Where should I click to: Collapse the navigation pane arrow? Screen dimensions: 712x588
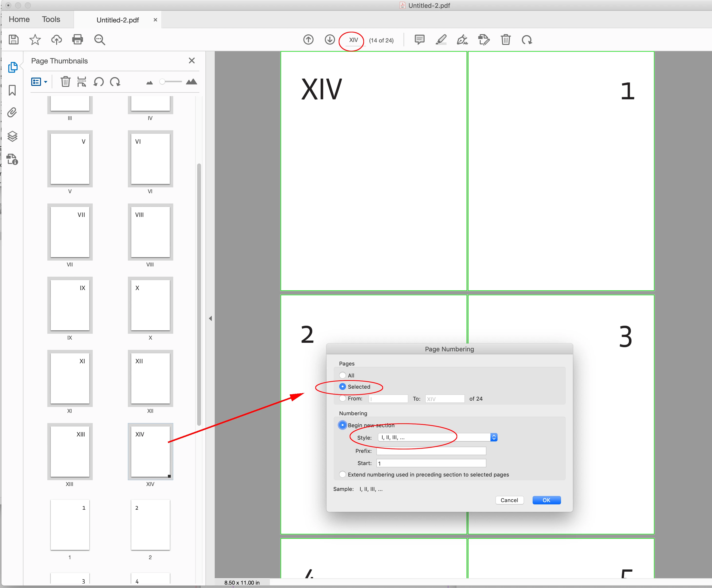(210, 318)
